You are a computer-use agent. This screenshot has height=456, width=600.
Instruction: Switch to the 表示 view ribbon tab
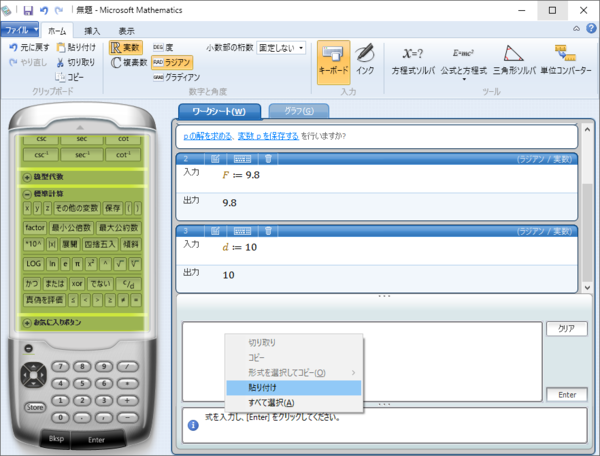pyautogui.click(x=126, y=31)
